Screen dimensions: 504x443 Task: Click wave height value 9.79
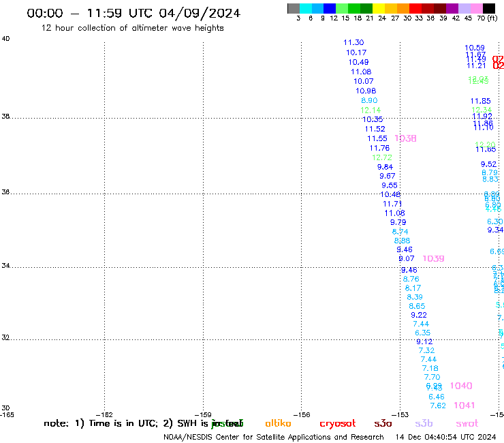[398, 222]
